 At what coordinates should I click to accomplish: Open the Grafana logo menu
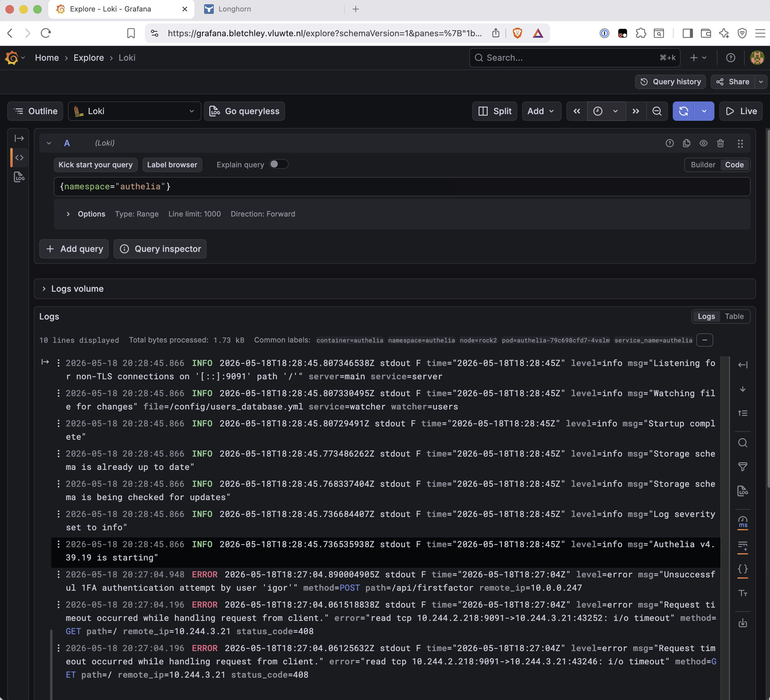[14, 58]
